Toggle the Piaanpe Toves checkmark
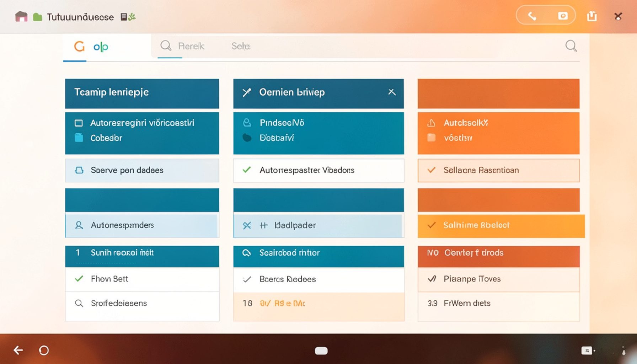The image size is (637, 364). click(432, 279)
